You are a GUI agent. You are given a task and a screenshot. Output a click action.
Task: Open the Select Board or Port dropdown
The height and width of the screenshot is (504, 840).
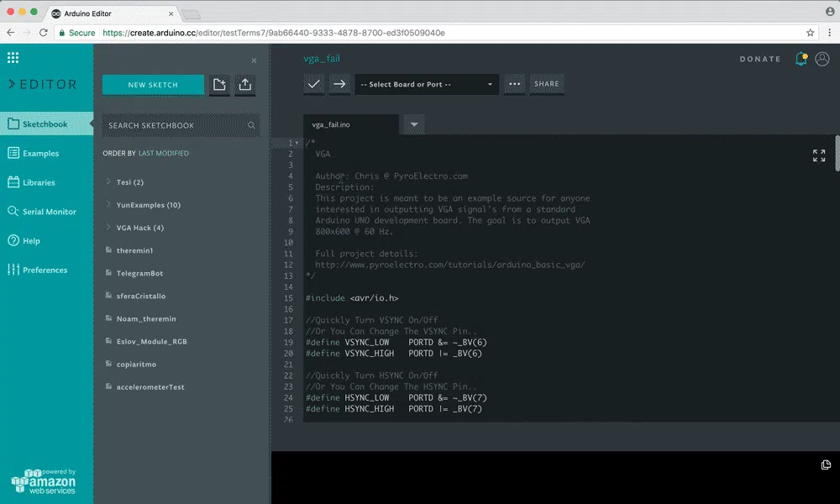coord(427,84)
